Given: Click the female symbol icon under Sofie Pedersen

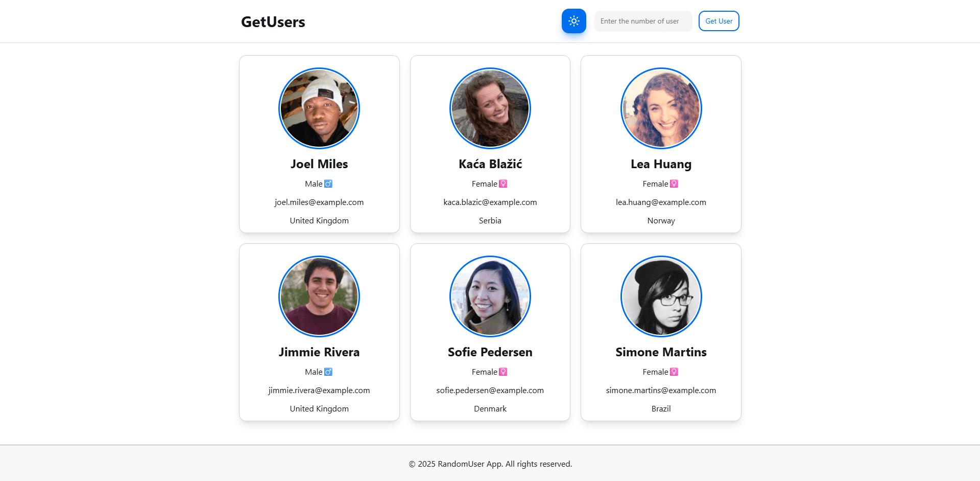Looking at the screenshot, I should 503,372.
